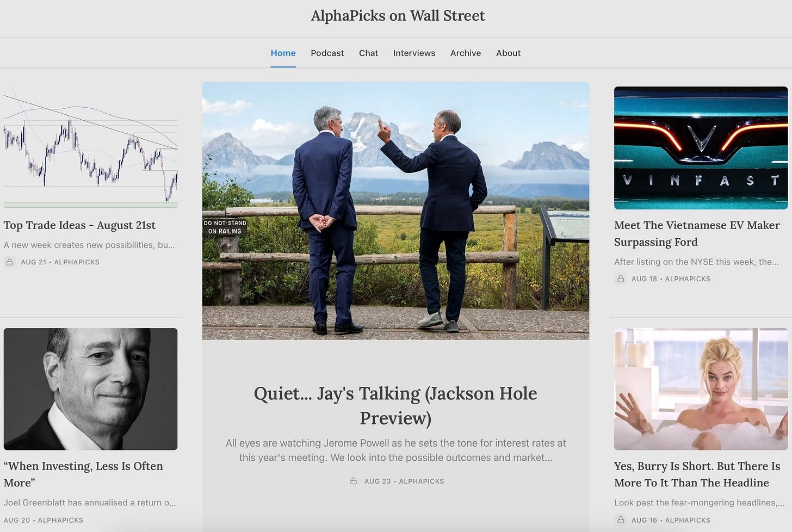Click the Home tab
This screenshot has width=792, height=532.
click(283, 53)
